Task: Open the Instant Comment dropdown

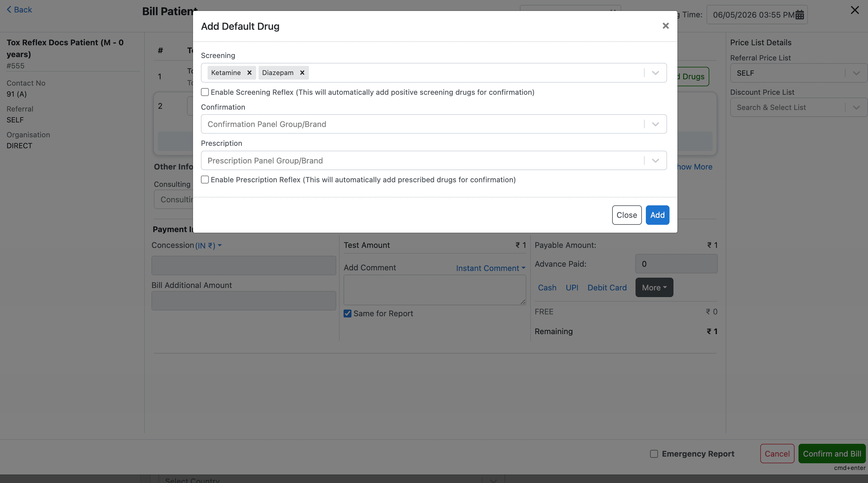Action: coord(491,268)
